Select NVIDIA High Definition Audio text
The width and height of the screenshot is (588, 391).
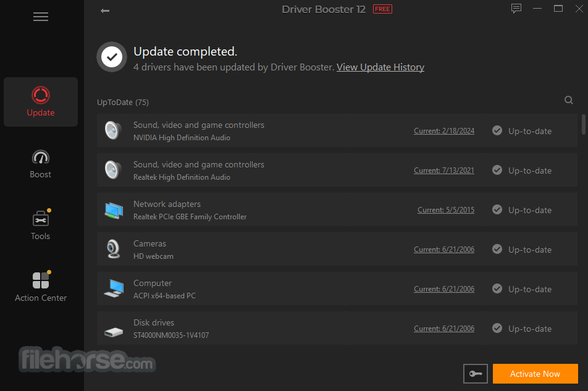(x=182, y=138)
